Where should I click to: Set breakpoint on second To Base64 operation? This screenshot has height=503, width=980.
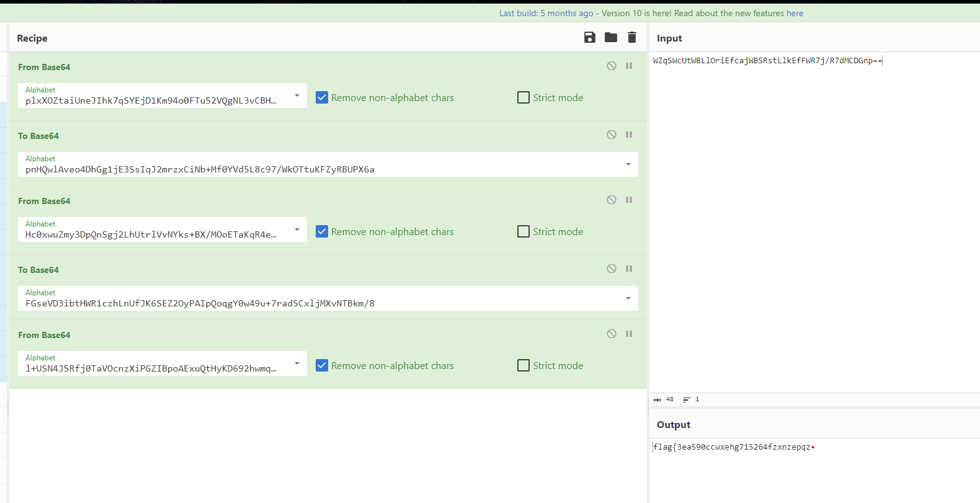tap(629, 269)
